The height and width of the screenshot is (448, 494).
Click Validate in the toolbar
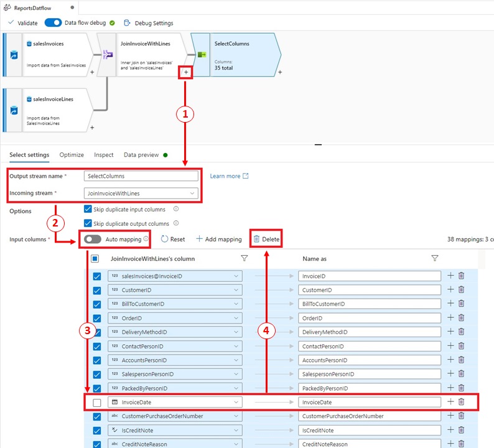coord(22,22)
